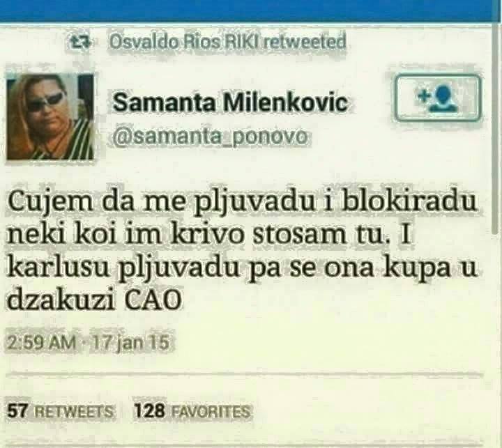Click the 17 jan 15 date
Screen dimensions: 502x448
click(x=131, y=343)
